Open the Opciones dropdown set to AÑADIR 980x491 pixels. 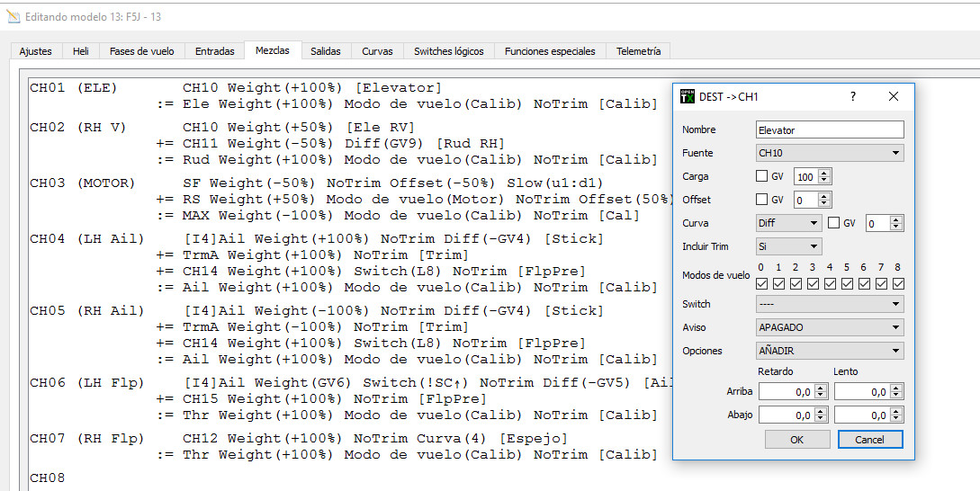tap(830, 351)
